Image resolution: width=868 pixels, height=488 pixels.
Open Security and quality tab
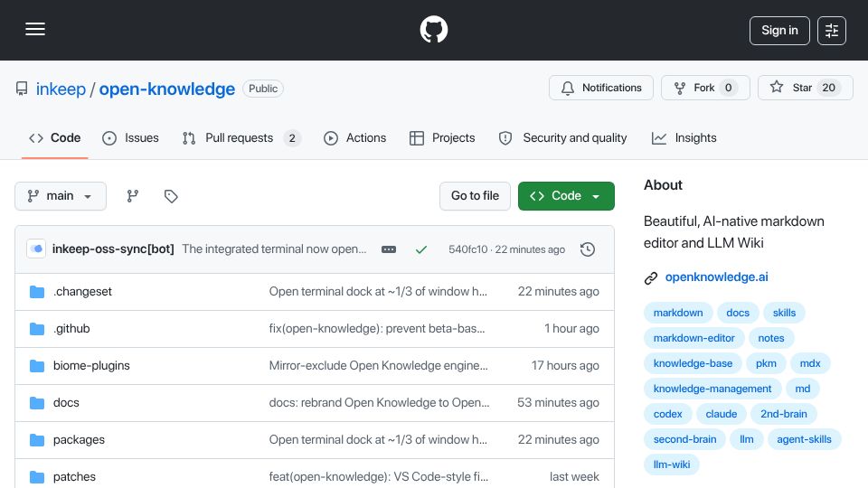tap(563, 137)
